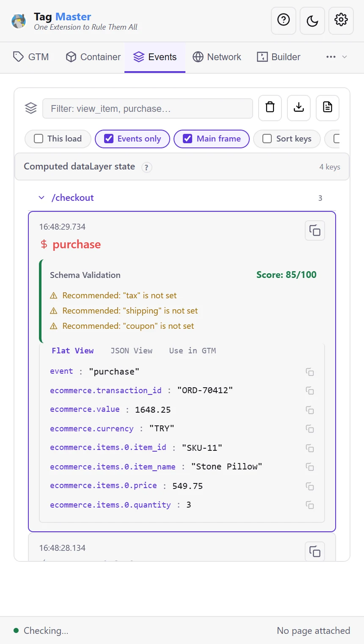Open the more tabs overflow menu

click(x=336, y=57)
